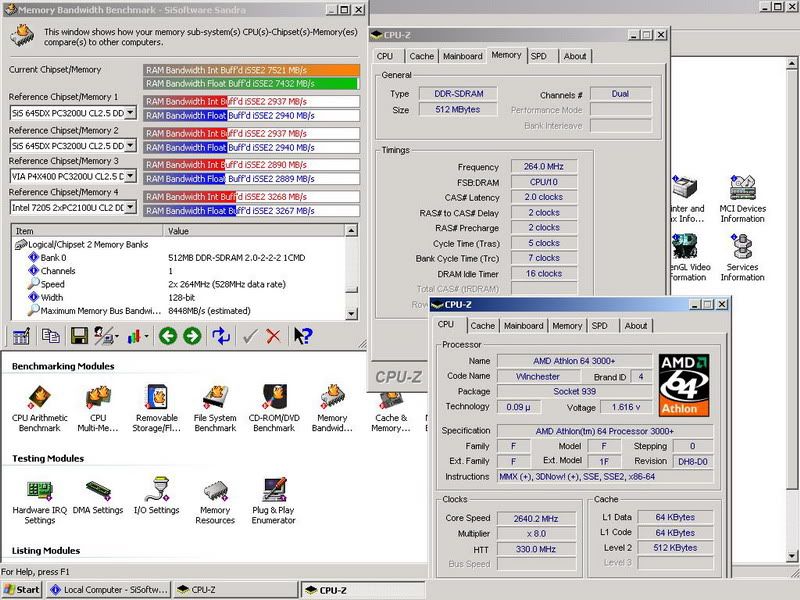
Task: Click the Windows Start button
Action: click(x=20, y=589)
